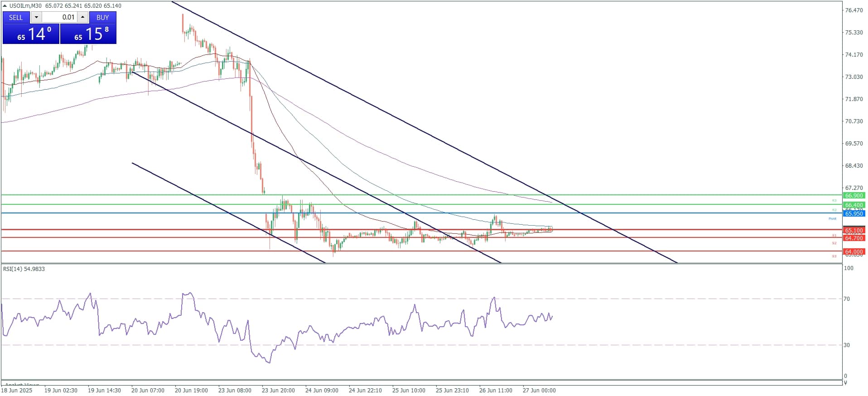This screenshot has height=396, width=868.
Task: Click 75.330 on the price scale
Action: [x=854, y=32]
